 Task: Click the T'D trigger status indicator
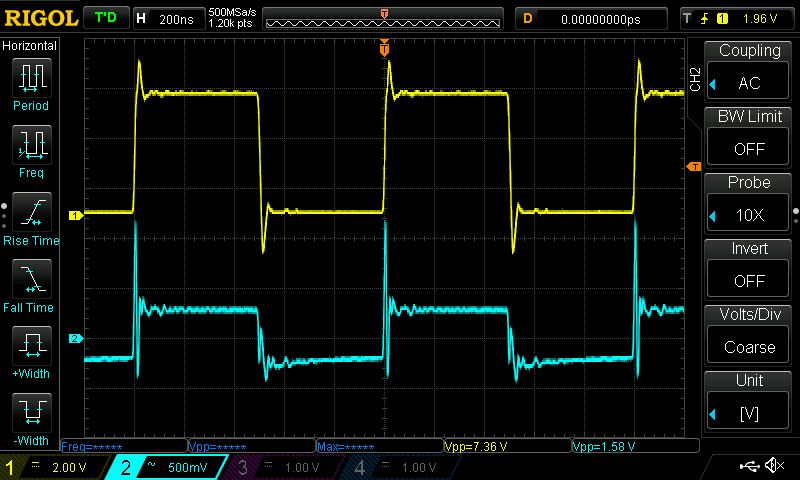pos(106,18)
